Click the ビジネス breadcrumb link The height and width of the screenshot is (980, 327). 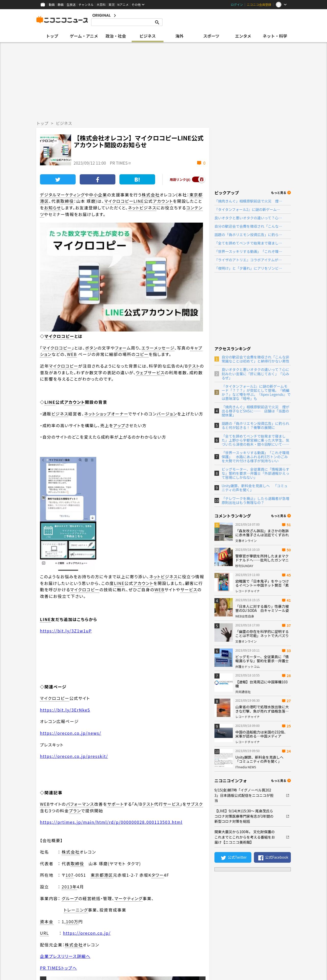click(64, 123)
